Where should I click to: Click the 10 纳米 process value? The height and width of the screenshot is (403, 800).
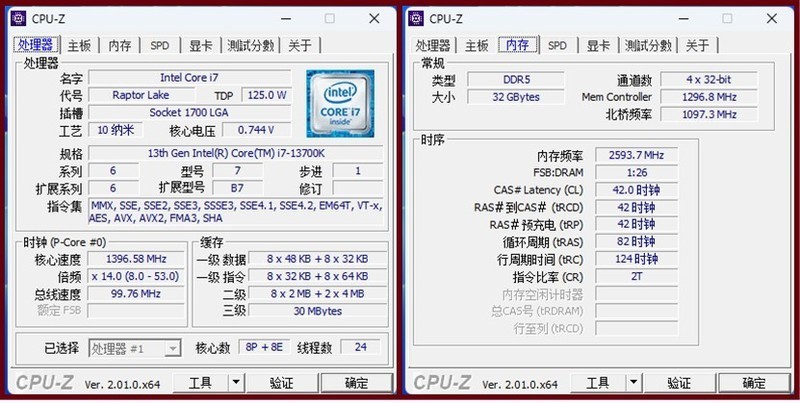115,130
